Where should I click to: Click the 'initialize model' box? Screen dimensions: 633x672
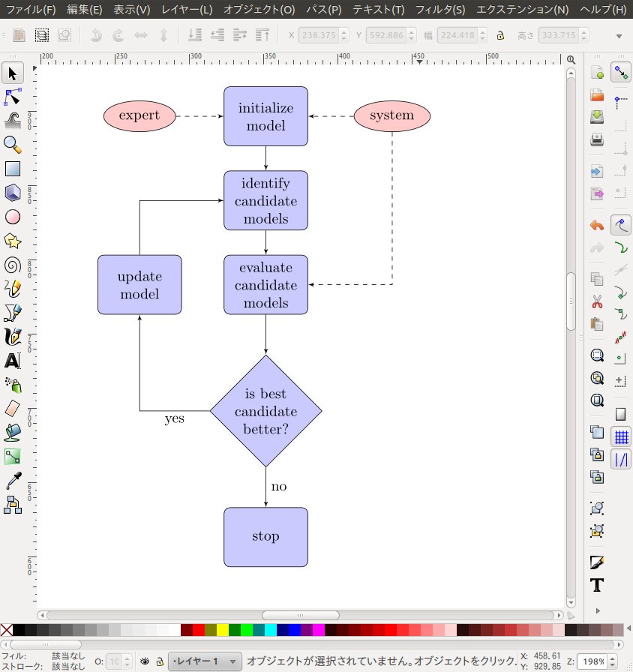(x=265, y=116)
